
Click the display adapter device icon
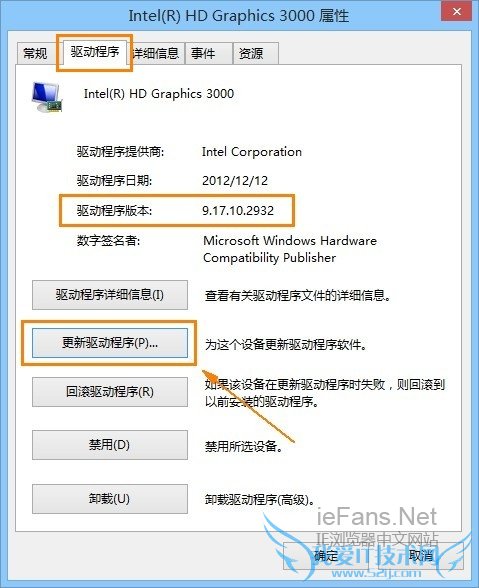point(47,97)
